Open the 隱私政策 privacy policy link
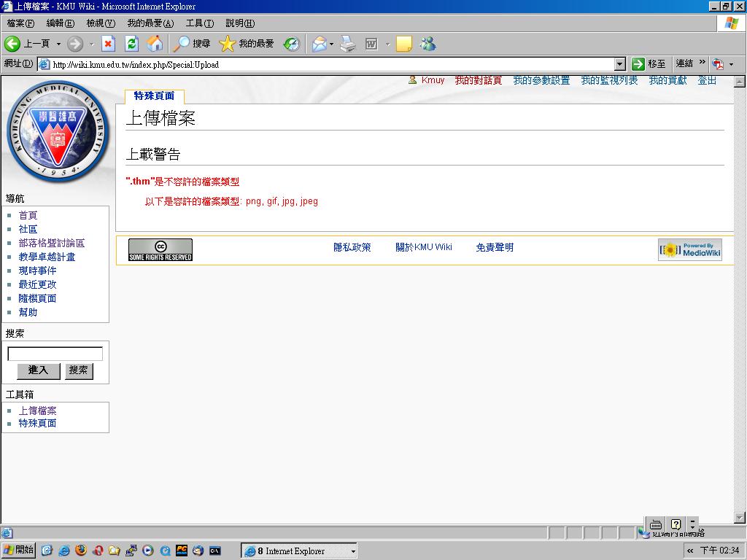This screenshot has height=560, width=747. point(352,247)
